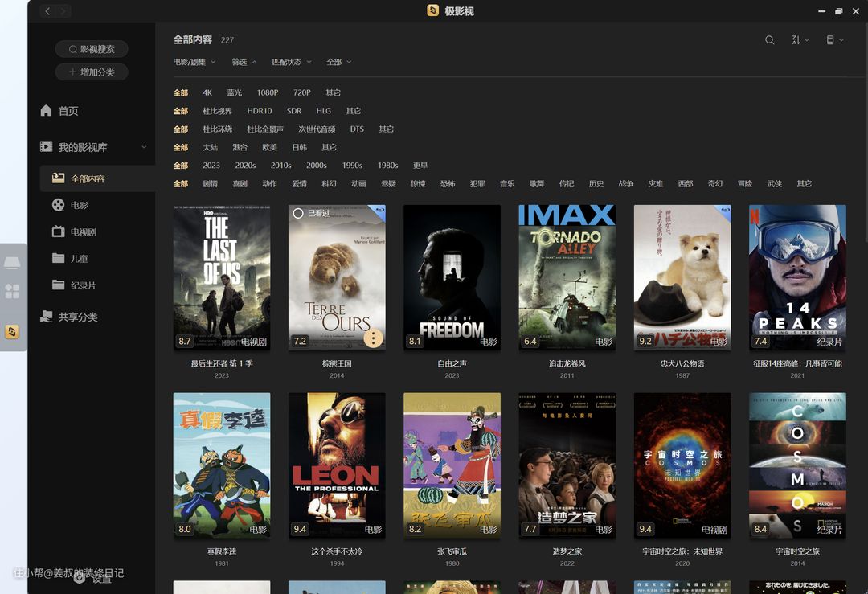Viewport: 868px width, 594px height.
Task: Filter by SDR
Action: pyautogui.click(x=294, y=111)
